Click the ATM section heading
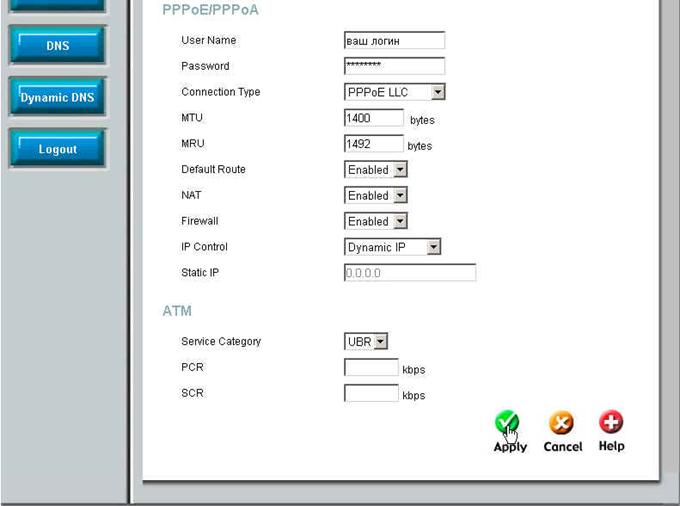Screen dimensions: 680x506 point(177,311)
